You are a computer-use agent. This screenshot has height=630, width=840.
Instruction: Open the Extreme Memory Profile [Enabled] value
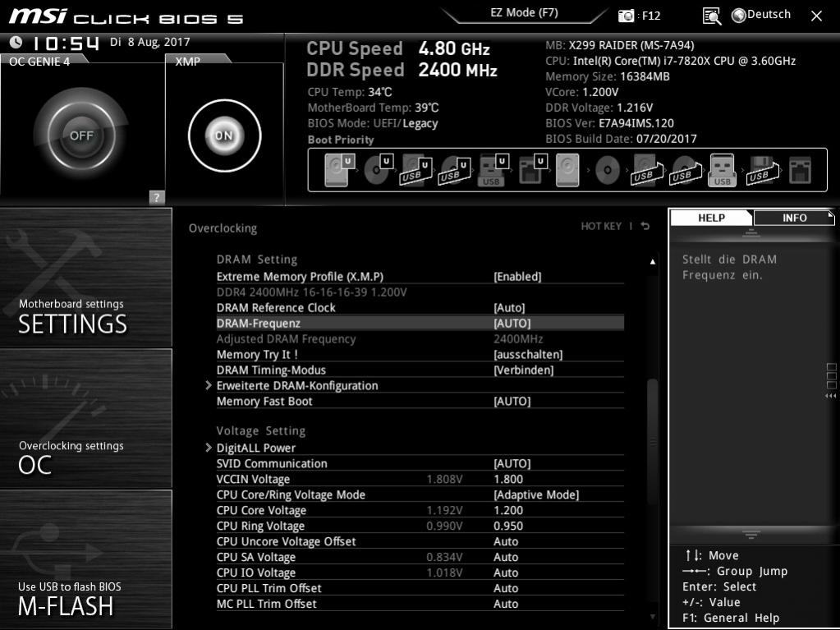517,277
